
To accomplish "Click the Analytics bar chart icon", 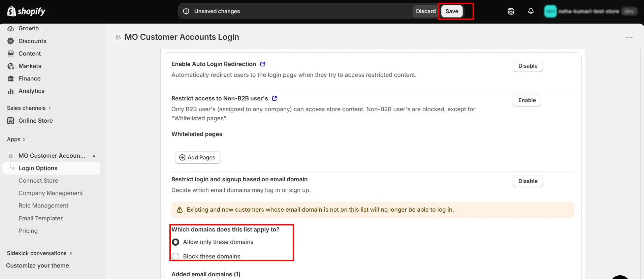I will pyautogui.click(x=11, y=91).
